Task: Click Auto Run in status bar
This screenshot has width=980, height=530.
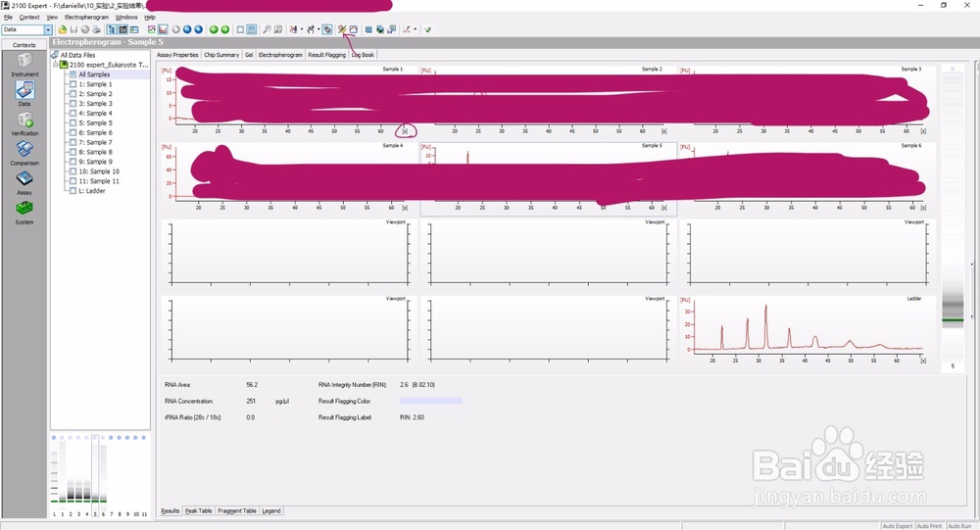Action: pyautogui.click(x=959, y=526)
